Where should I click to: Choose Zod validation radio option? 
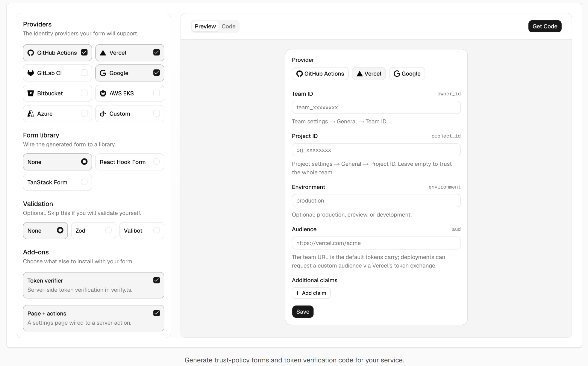108,230
